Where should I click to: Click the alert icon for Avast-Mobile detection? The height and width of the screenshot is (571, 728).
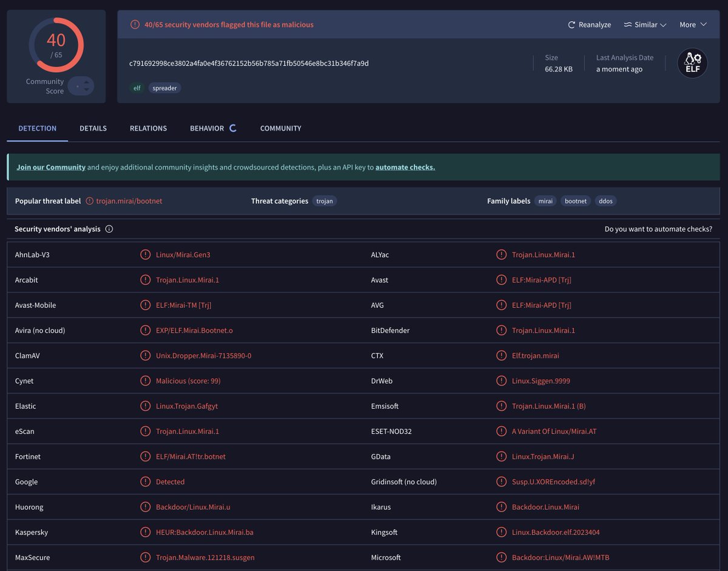coord(145,305)
